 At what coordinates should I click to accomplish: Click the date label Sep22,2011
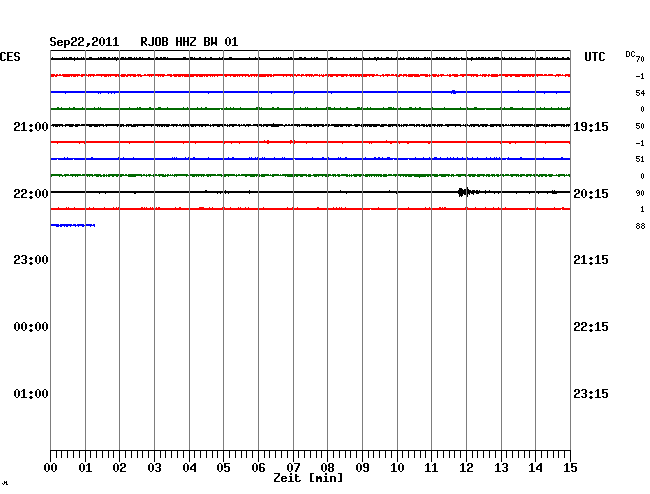(84, 42)
